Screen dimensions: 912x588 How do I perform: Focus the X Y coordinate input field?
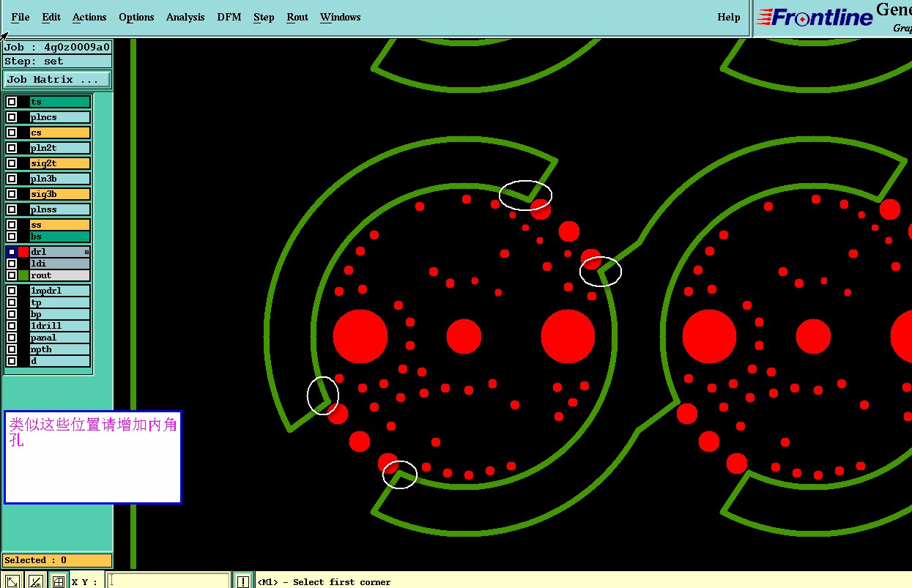coord(168,581)
